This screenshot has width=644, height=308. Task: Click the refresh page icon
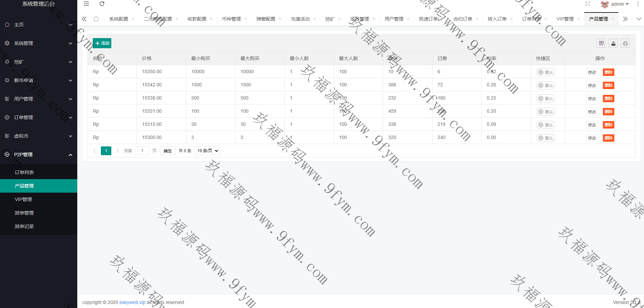point(102,4)
